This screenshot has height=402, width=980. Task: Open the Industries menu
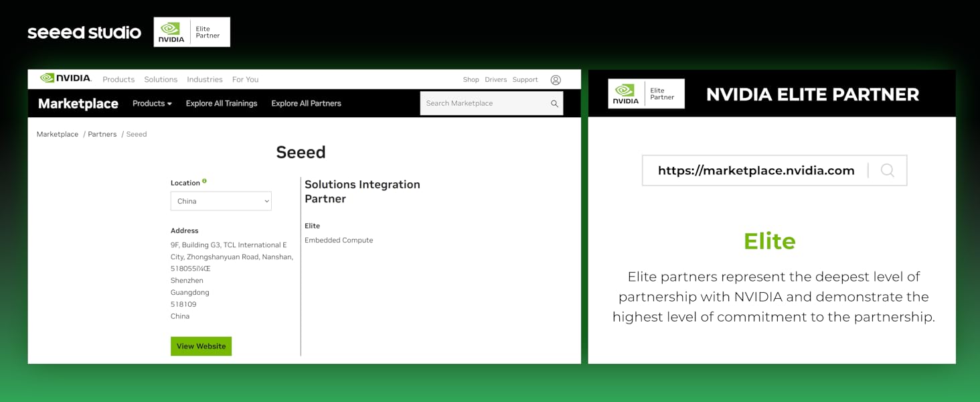tap(205, 79)
